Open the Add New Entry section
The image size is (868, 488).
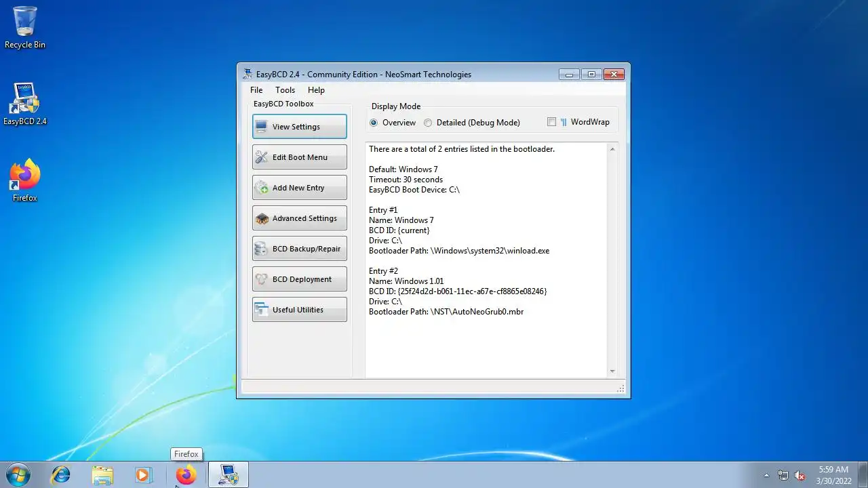point(299,188)
